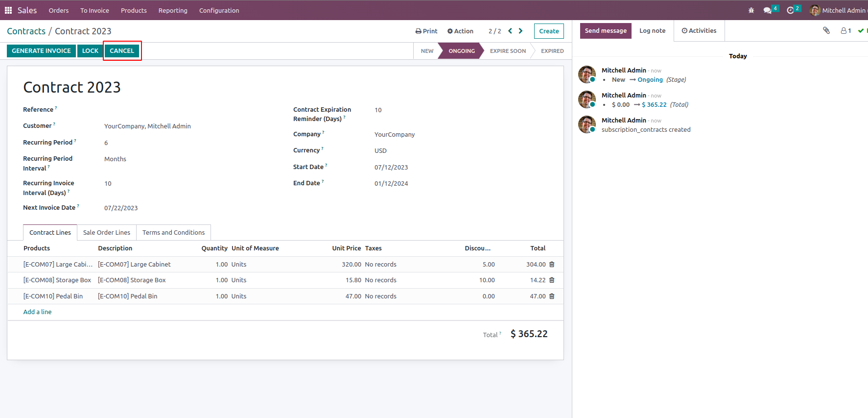Open the conversations chat icon
The height and width of the screenshot is (418, 868).
768,10
